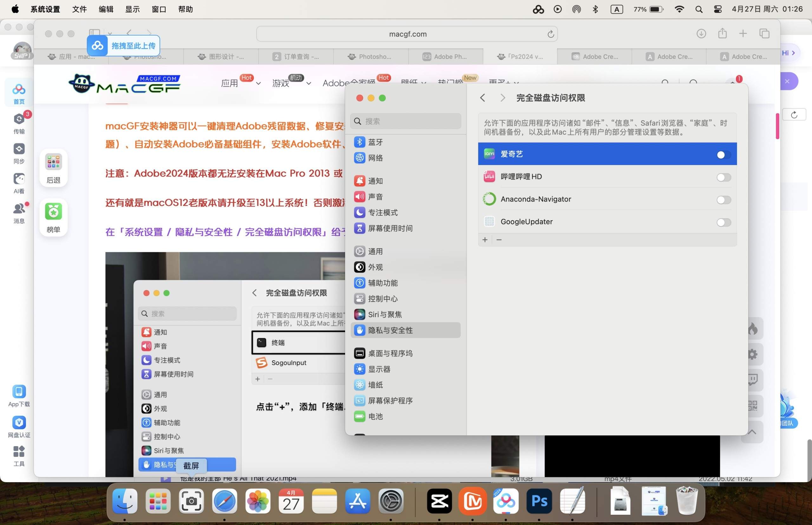The height and width of the screenshot is (525, 812).
Task: Open Siri与聚焦 settings
Action: pos(385,314)
